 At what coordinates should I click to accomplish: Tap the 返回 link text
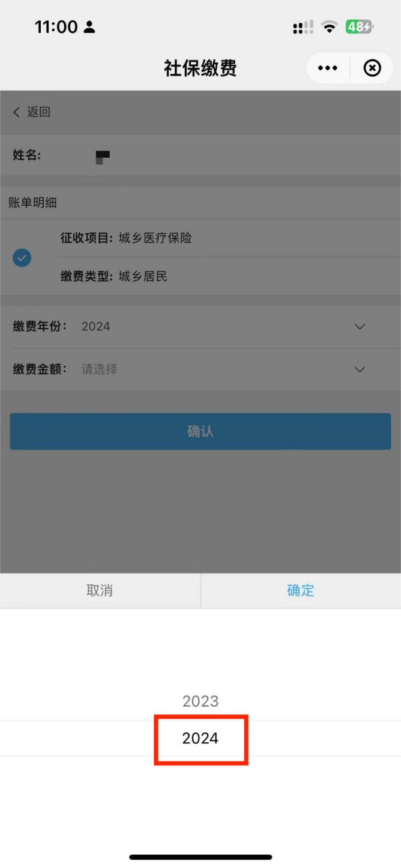38,112
